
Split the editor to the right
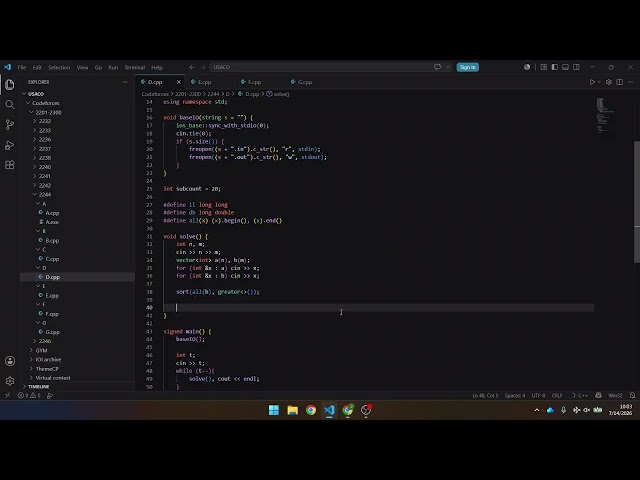tap(620, 82)
